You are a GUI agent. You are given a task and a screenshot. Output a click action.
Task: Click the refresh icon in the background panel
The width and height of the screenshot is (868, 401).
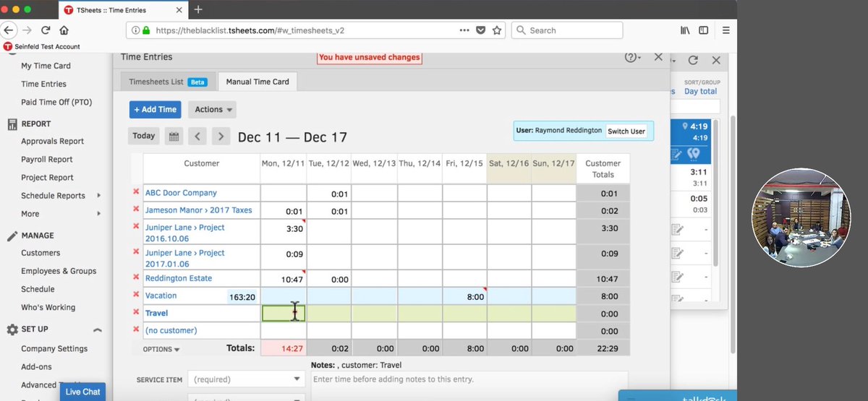[x=693, y=61]
